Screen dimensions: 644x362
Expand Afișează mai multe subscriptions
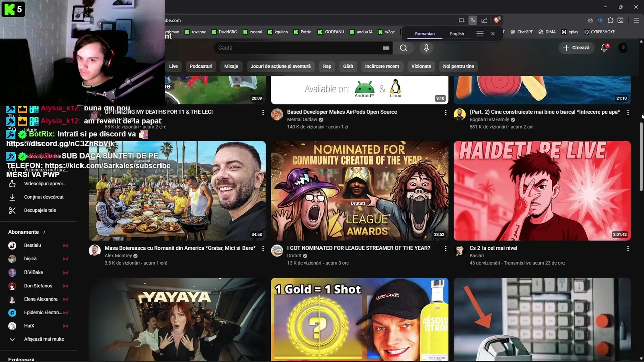tap(39, 339)
